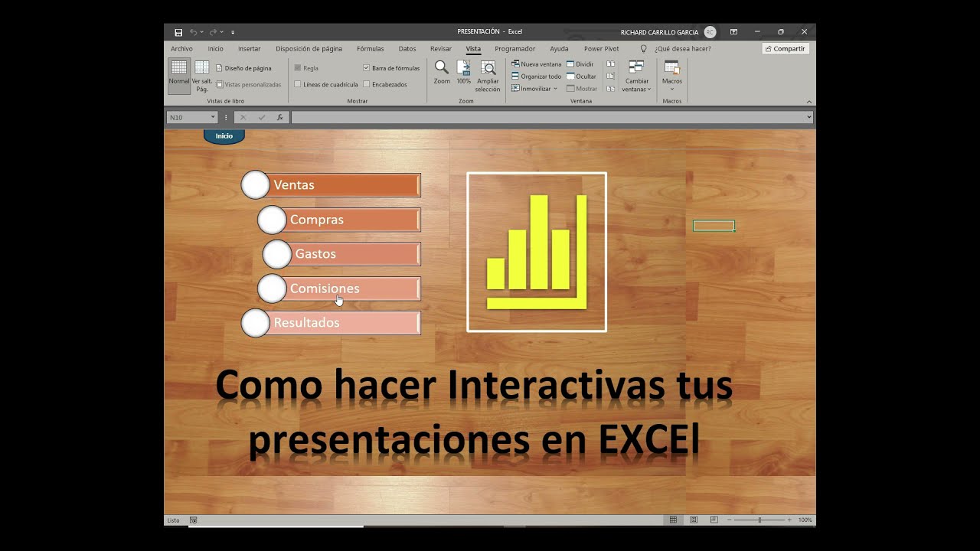
Task: Select Normal view icon in status bar
Action: point(673,520)
